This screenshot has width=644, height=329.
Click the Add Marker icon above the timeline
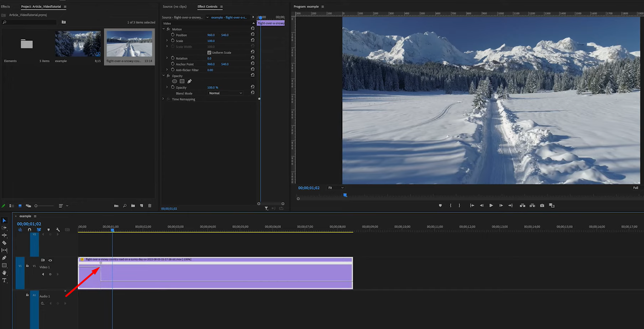pos(48,230)
